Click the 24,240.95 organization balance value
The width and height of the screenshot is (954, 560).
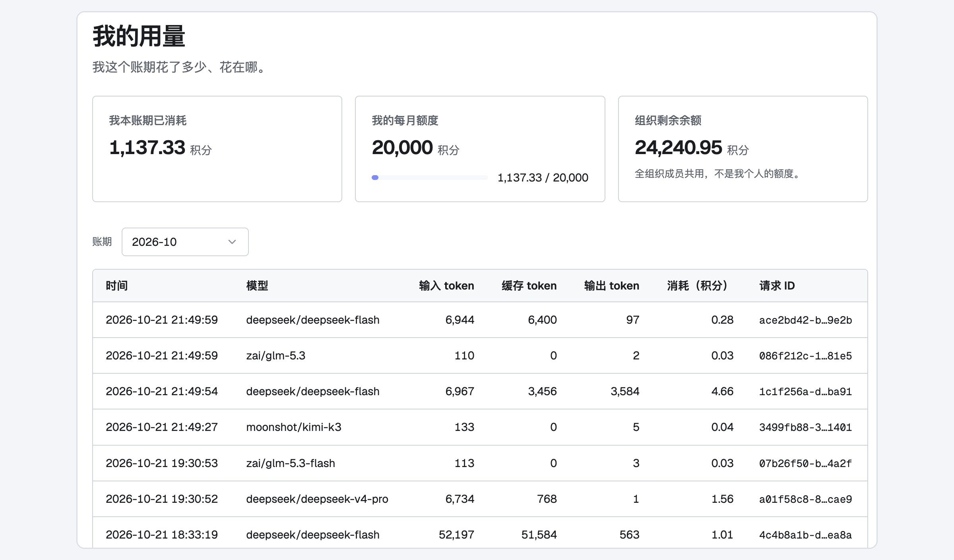[x=678, y=148]
